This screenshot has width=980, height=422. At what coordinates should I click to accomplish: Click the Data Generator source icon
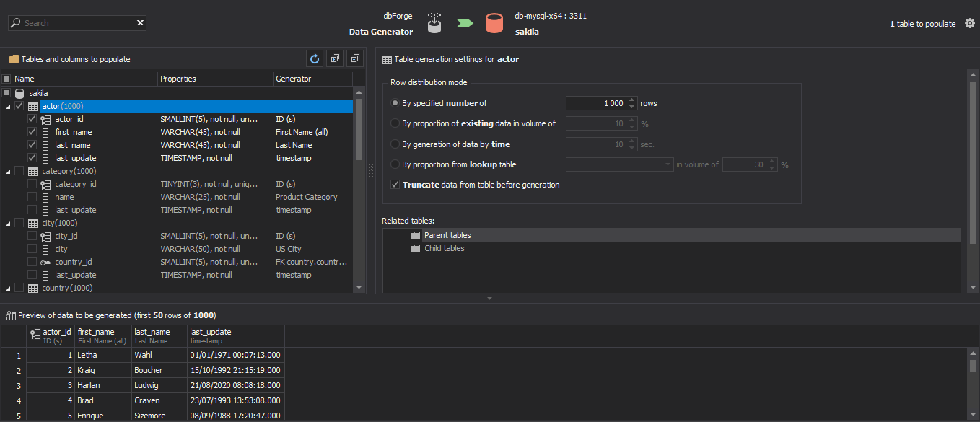[x=434, y=23]
